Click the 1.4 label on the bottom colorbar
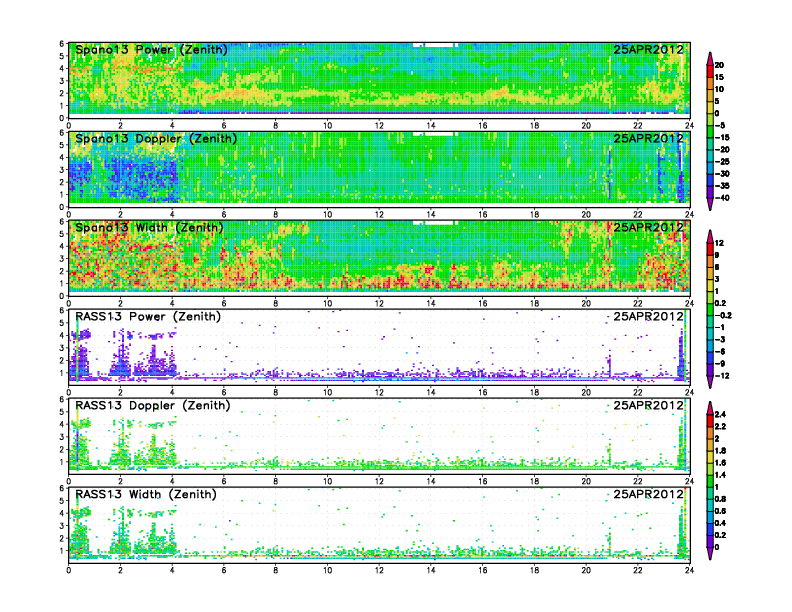 721,475
